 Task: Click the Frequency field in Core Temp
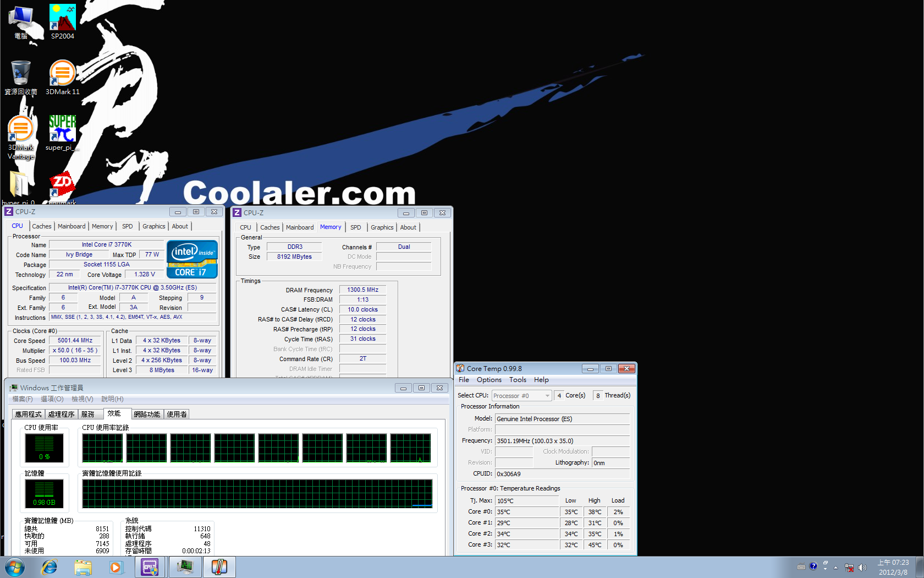pos(562,441)
